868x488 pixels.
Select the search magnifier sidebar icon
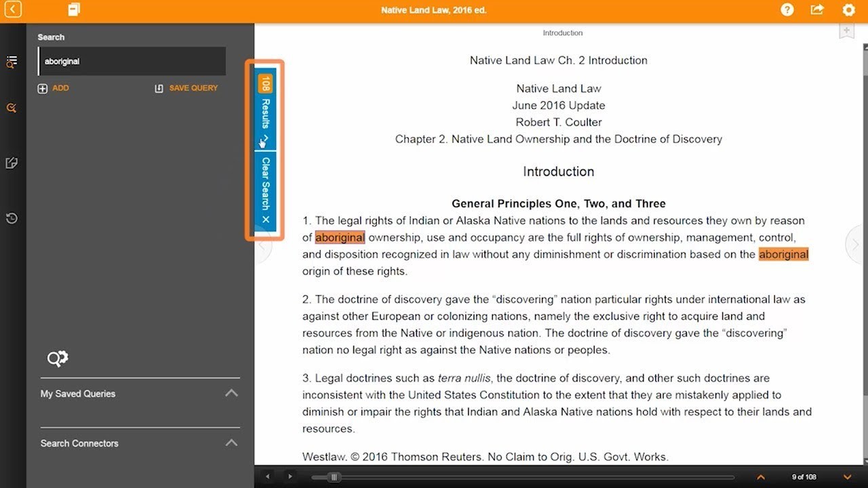12,108
